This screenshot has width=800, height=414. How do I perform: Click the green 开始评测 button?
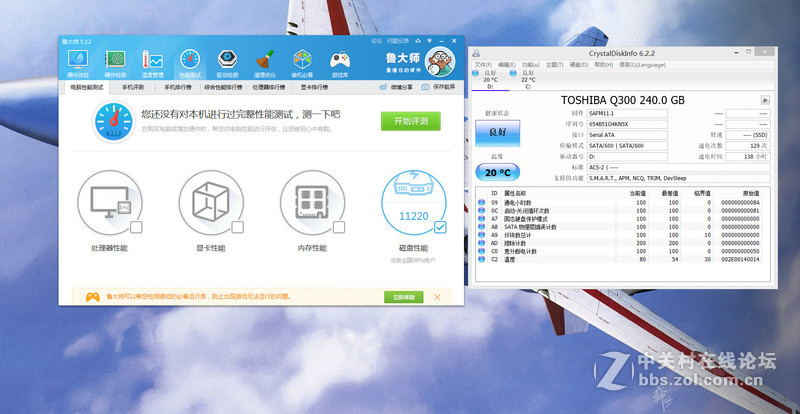[x=411, y=121]
